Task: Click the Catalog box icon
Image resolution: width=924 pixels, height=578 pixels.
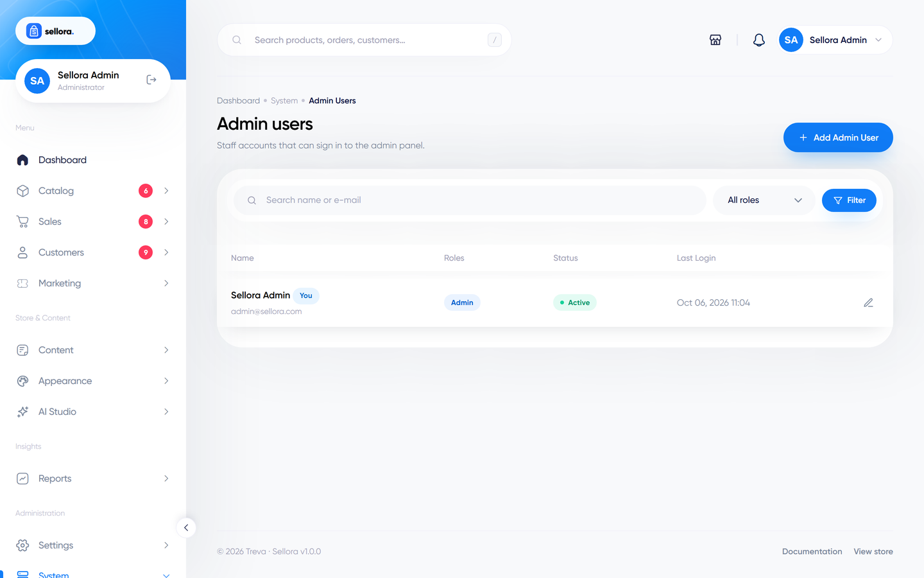Action: (x=22, y=191)
